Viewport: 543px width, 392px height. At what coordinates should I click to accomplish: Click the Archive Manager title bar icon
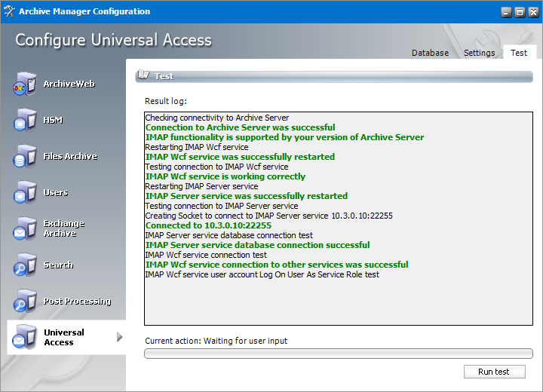pos(9,11)
